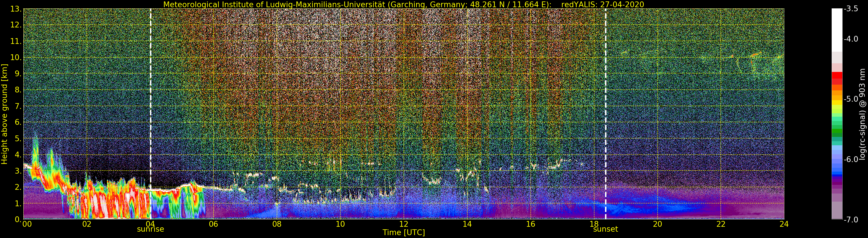Click the 02 tick on the time axis

(87, 224)
